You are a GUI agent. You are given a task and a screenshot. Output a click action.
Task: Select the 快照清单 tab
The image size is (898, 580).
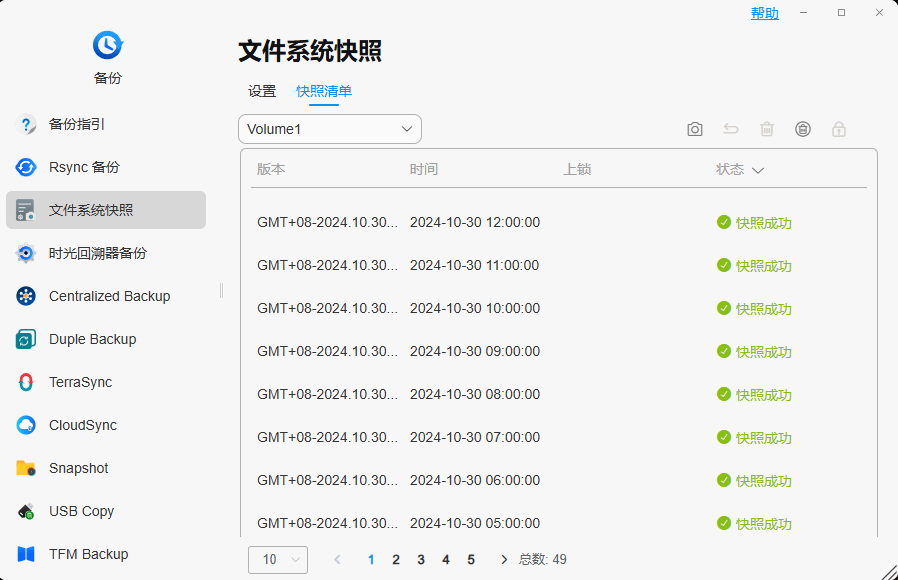[324, 91]
